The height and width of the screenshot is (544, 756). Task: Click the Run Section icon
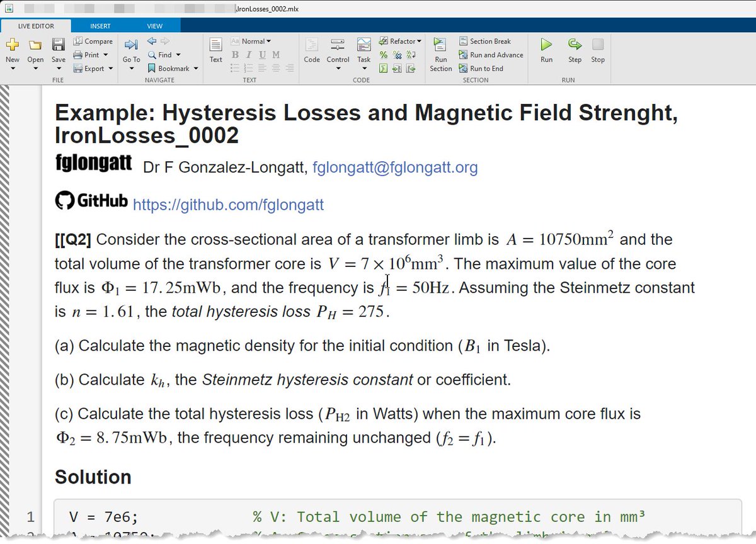coord(440,45)
